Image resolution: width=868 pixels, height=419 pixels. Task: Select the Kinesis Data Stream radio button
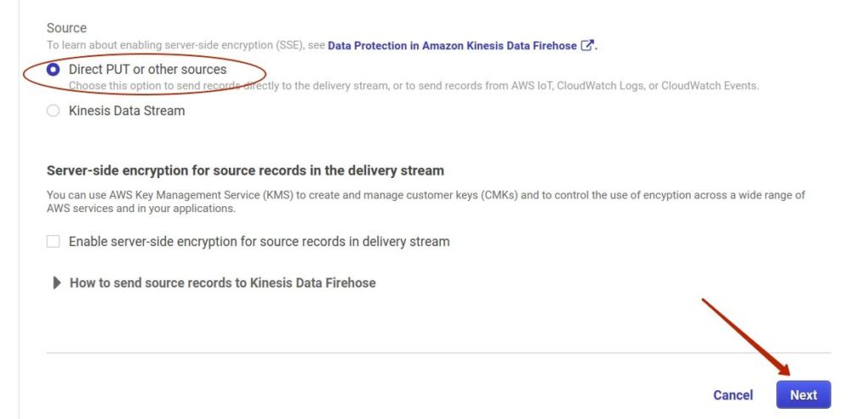coord(53,111)
